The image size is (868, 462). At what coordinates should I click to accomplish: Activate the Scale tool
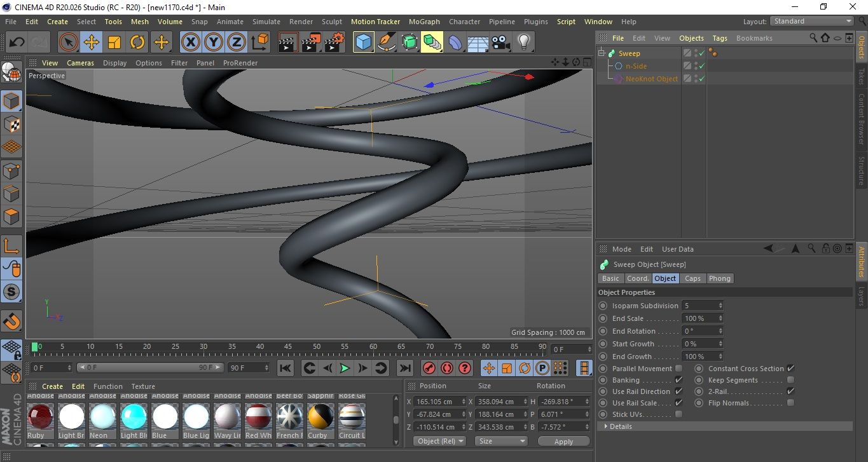(x=114, y=43)
